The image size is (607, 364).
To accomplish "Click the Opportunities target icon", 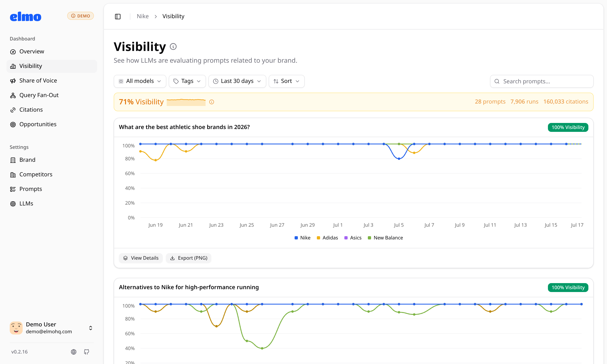I will coord(13,125).
